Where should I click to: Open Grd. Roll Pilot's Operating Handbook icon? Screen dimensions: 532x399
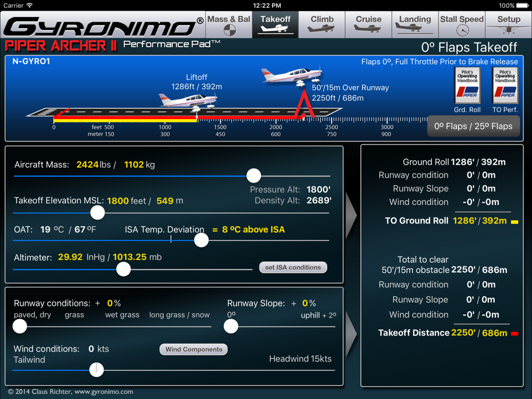pyautogui.click(x=467, y=85)
